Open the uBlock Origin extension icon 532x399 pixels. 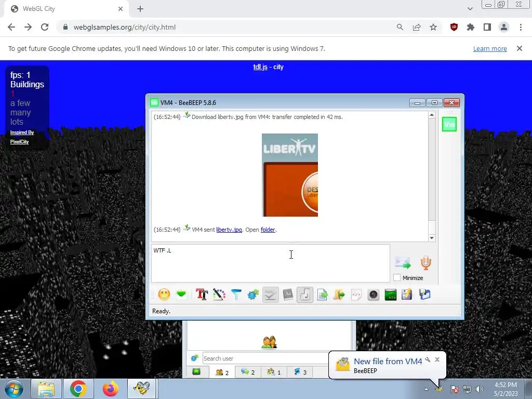click(454, 27)
